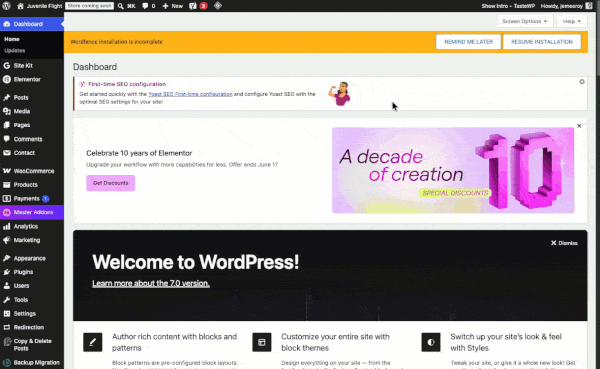Click the Styles half-circle icon
Screen dimensions: 600x369
[x=431, y=342]
